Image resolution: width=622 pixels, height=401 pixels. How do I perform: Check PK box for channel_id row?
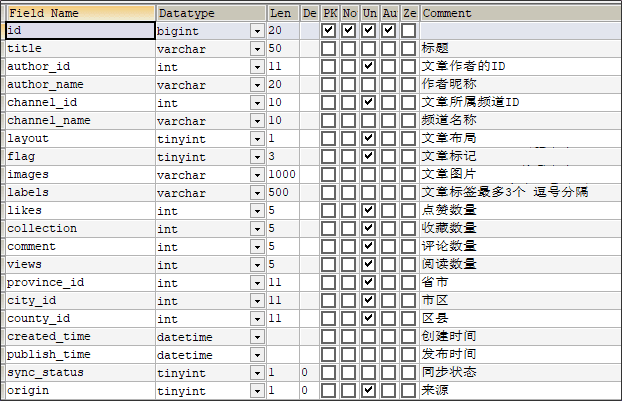328,102
